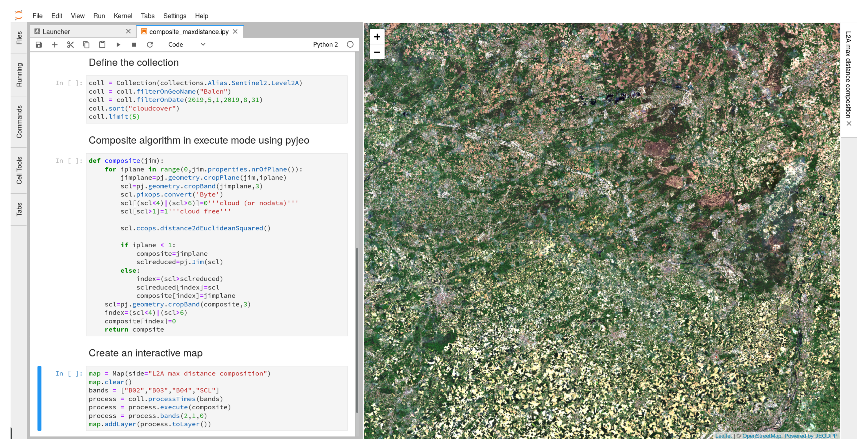Save the notebook with the floppy disk icon
The width and height of the screenshot is (868, 445).
tap(39, 45)
